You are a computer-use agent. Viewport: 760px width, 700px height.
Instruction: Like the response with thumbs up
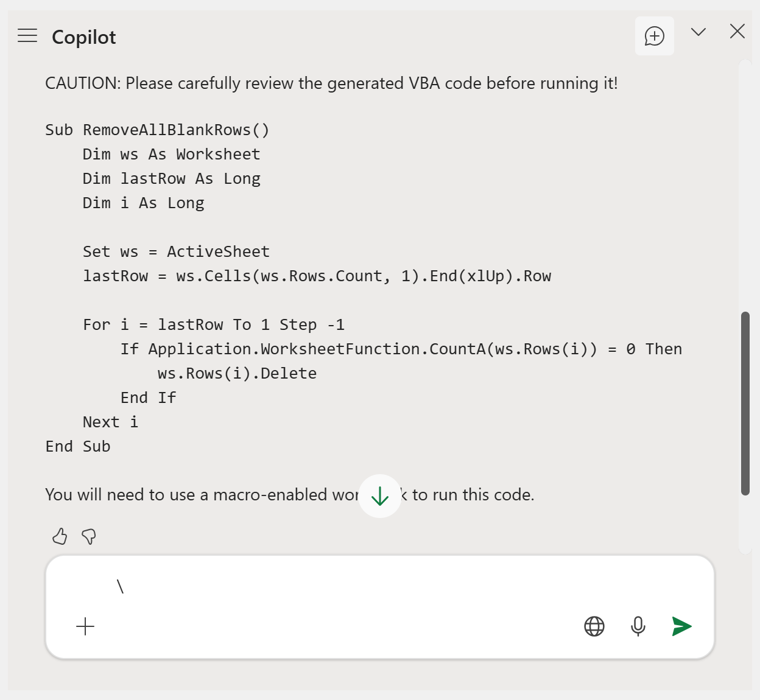pyautogui.click(x=60, y=536)
